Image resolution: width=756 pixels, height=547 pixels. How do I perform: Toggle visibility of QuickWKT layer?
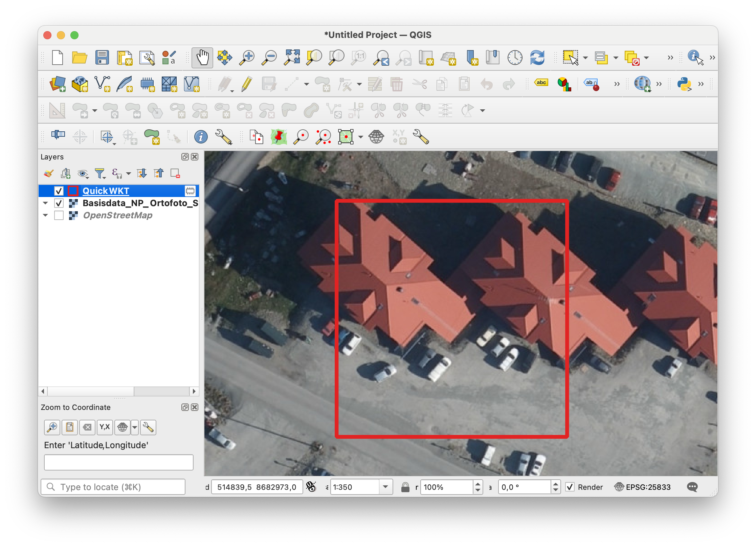click(x=59, y=191)
